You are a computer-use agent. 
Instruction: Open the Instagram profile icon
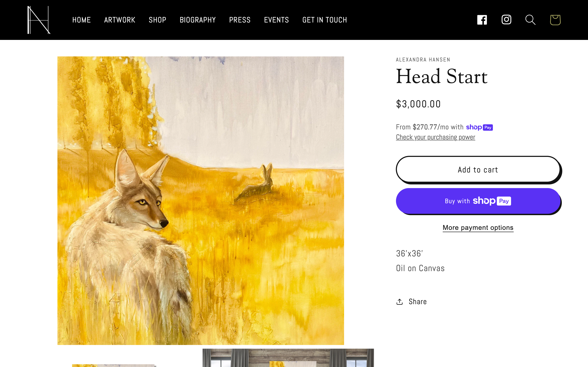(x=506, y=19)
